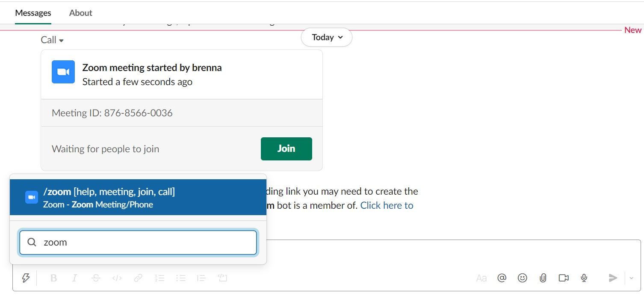Mention someone using the @ icon
Viewport: 644px width, 305px height.
(502, 278)
